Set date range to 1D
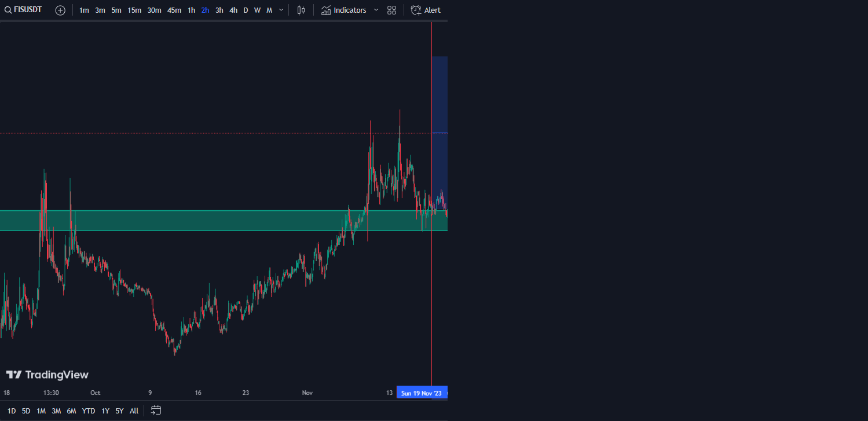 coord(12,411)
